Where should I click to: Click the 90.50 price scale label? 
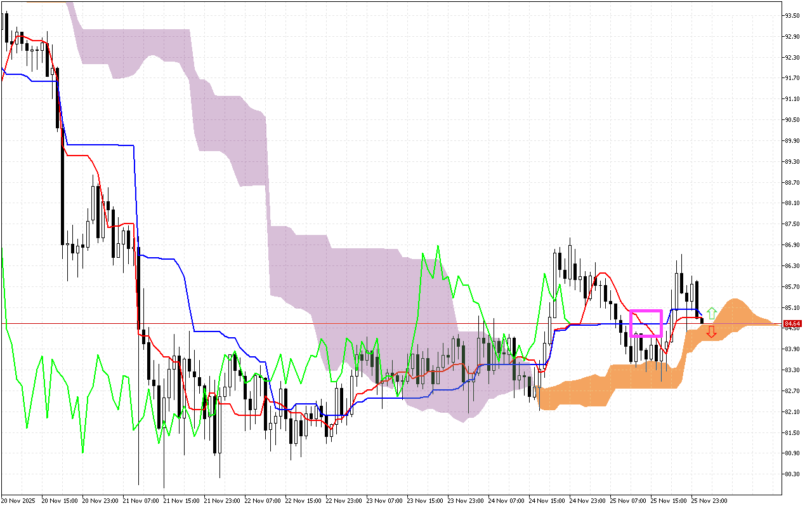click(x=793, y=119)
